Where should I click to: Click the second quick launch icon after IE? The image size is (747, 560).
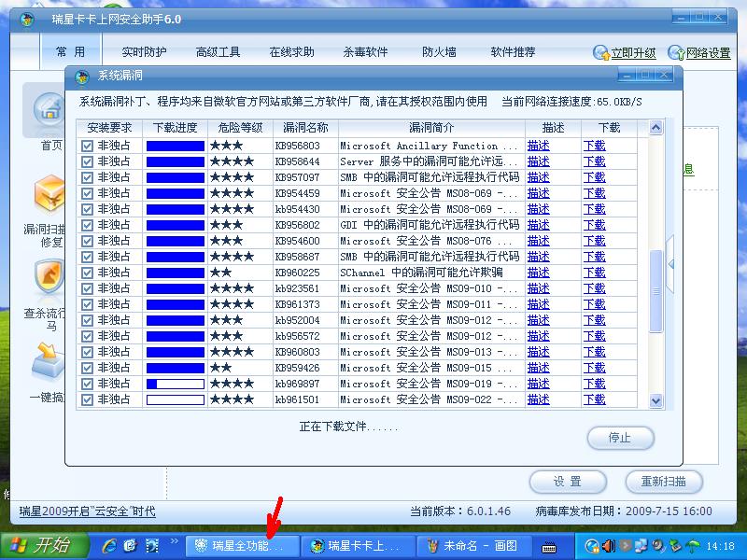(x=131, y=545)
